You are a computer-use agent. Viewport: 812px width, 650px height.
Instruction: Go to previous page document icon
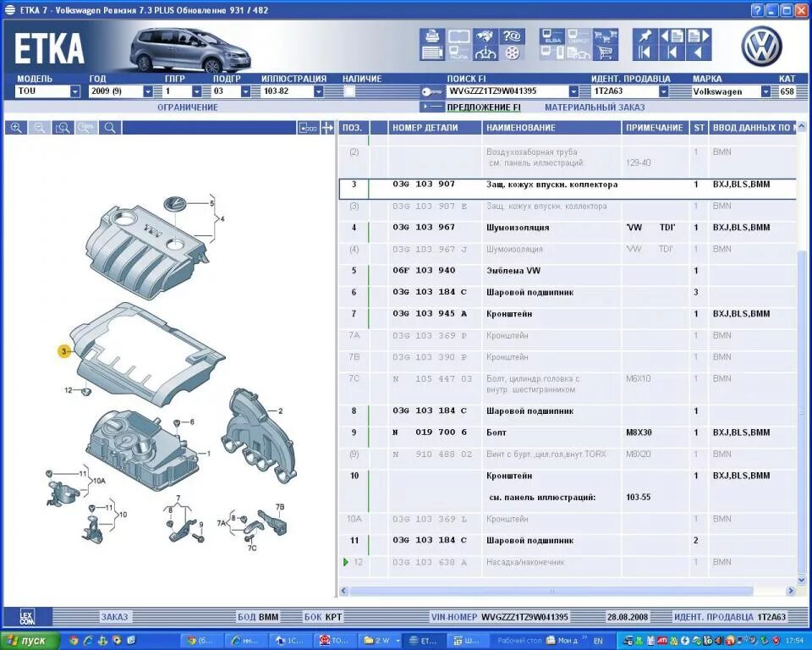(672, 36)
